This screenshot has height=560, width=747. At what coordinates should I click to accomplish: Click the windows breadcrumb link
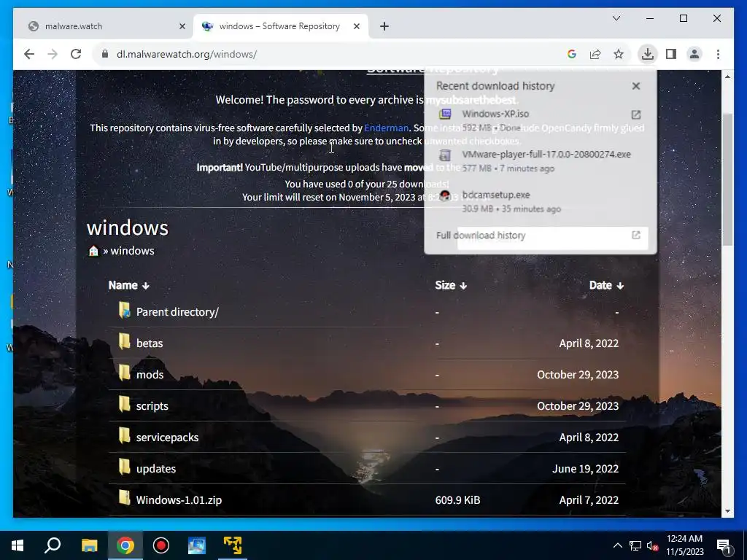coord(133,251)
